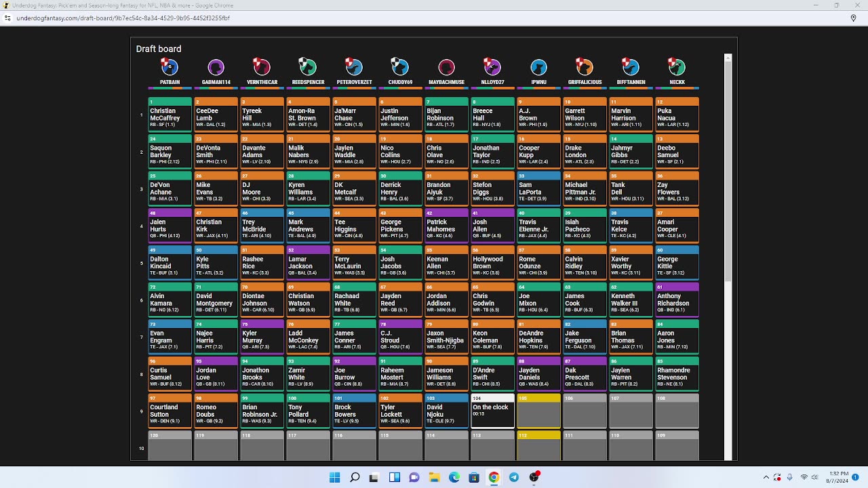Click the Chrome location icon in the address bar
Image resolution: width=868 pixels, height=488 pixels.
tap(853, 18)
